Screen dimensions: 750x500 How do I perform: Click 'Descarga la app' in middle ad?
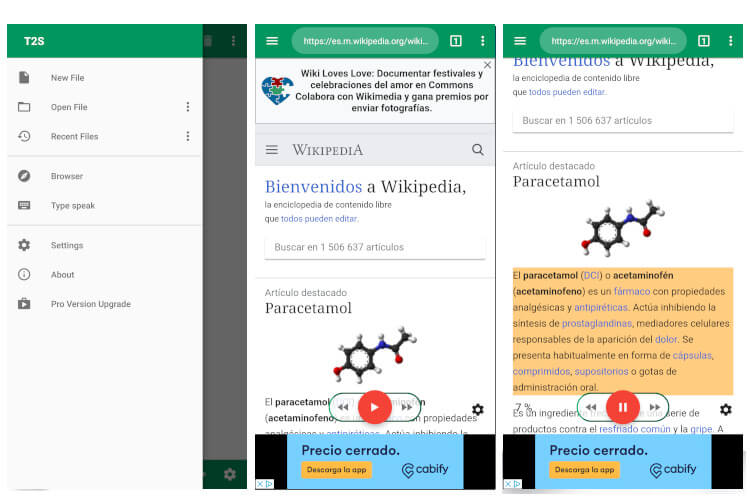[x=336, y=470]
